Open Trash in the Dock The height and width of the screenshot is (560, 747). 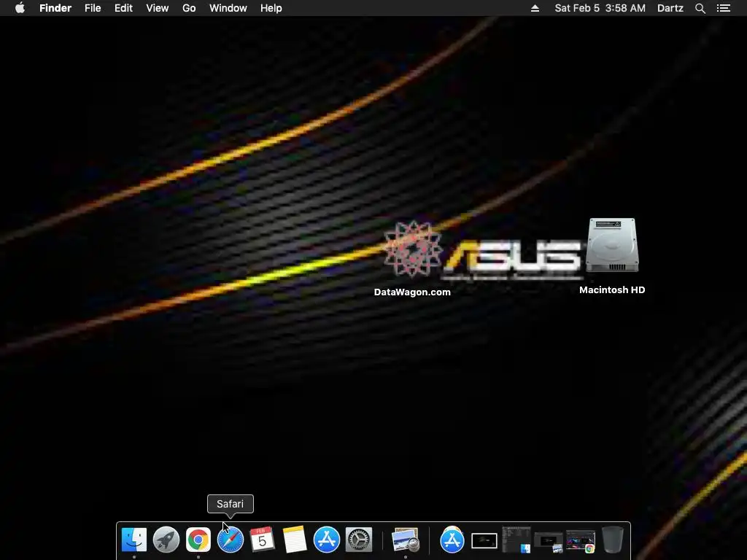pos(613,540)
